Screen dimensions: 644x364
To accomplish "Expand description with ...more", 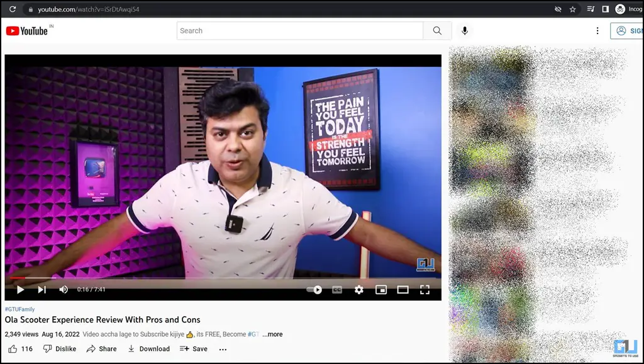I will [x=272, y=334].
